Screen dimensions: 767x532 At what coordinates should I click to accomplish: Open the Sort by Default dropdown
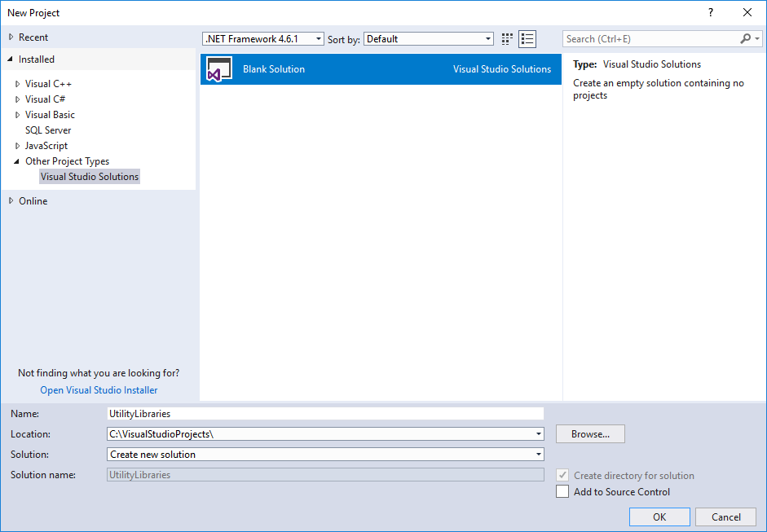[486, 38]
